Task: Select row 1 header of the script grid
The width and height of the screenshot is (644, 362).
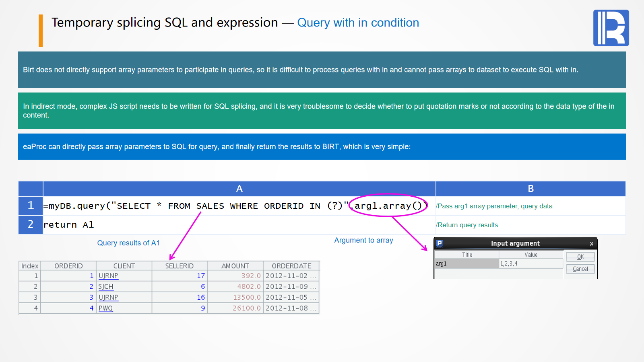Action: pyautogui.click(x=31, y=206)
